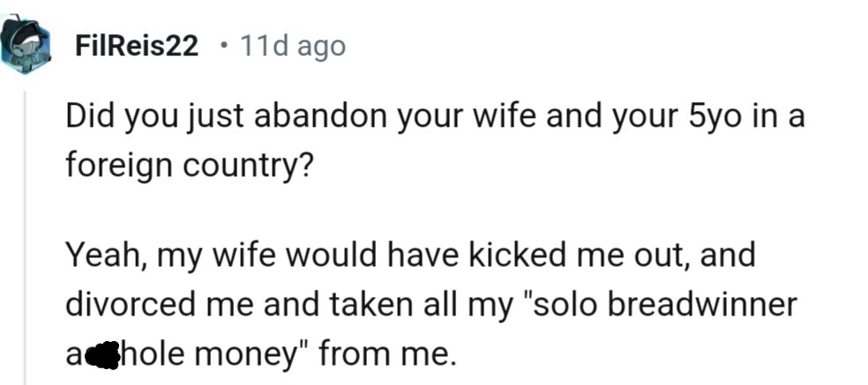Open the FilReis22 username profile link

pos(137,46)
